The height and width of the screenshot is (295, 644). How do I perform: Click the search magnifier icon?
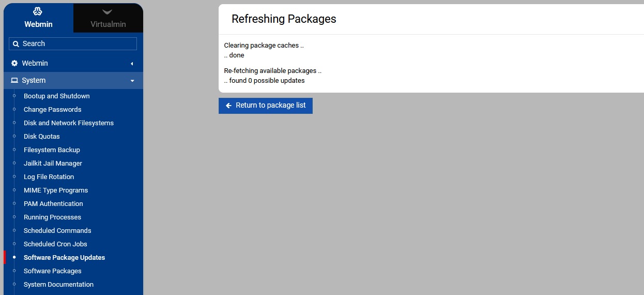pyautogui.click(x=16, y=44)
